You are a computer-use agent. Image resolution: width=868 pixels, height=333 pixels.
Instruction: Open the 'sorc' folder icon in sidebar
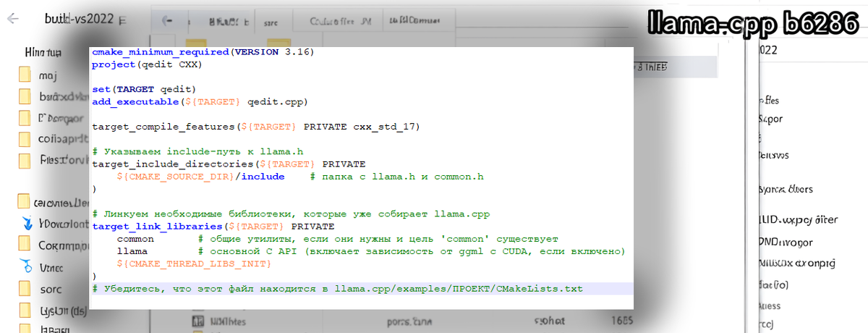26,290
